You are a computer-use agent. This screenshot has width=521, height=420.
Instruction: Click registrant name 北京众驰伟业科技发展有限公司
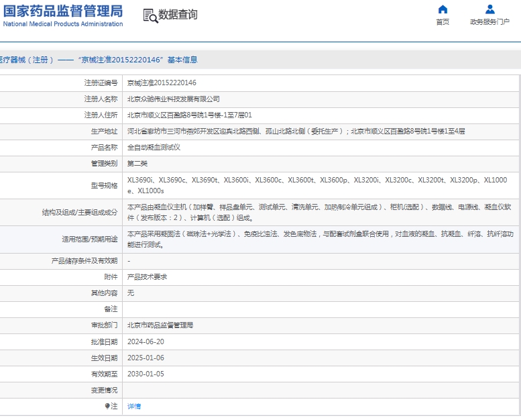click(x=173, y=99)
